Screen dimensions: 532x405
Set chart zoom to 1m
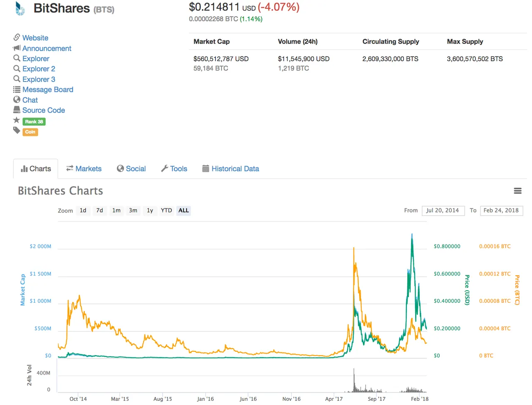[116, 210]
